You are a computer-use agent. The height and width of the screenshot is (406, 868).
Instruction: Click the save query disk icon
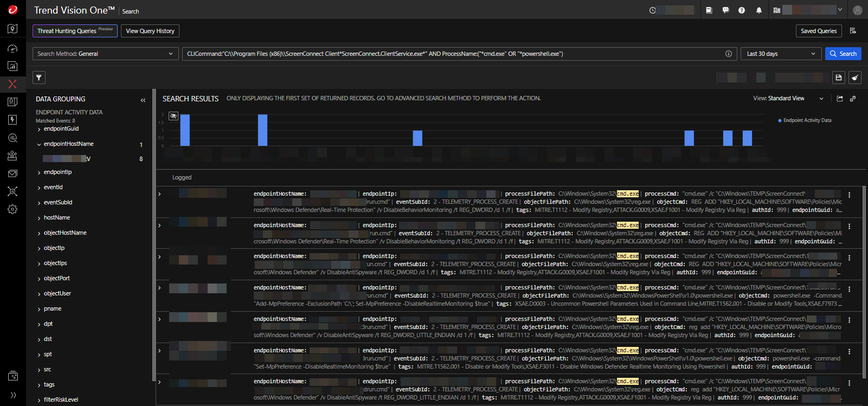point(838,78)
